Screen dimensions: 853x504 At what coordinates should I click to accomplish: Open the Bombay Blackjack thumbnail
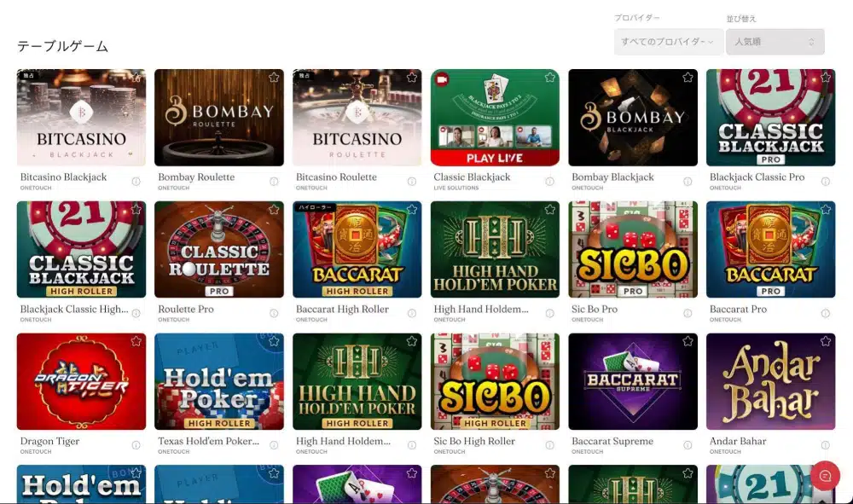point(633,118)
